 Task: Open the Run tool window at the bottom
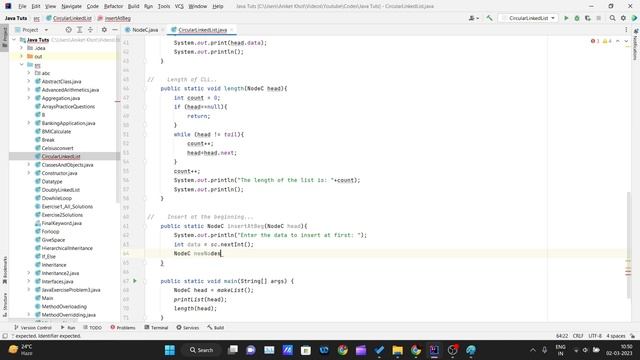click(x=68, y=327)
